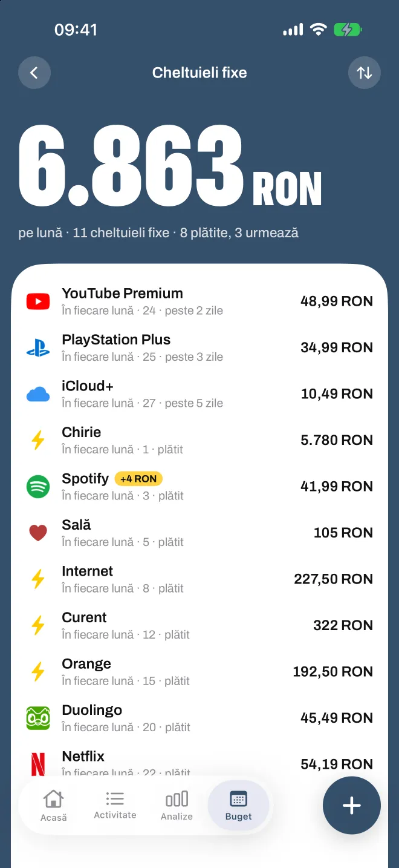Tap the back arrow button
The height and width of the screenshot is (868, 399).
click(34, 73)
